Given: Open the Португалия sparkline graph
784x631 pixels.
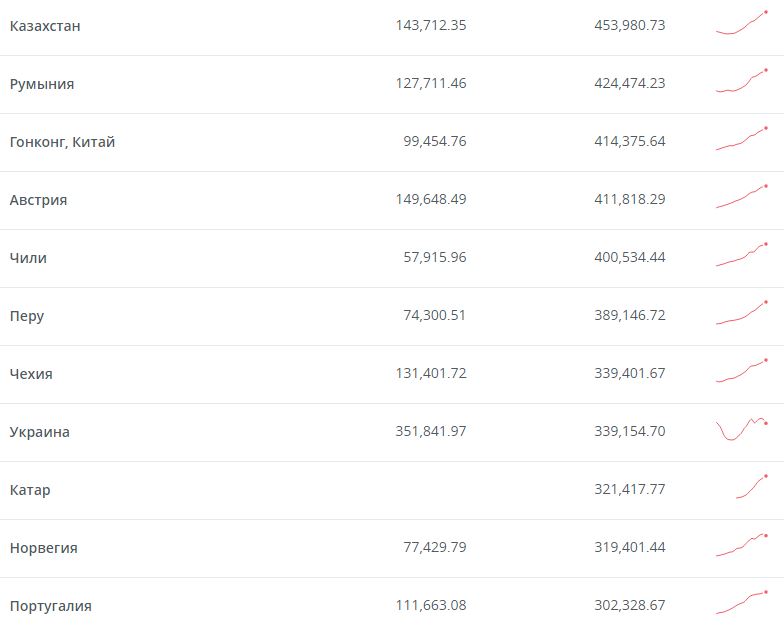Looking at the screenshot, I should [742, 602].
